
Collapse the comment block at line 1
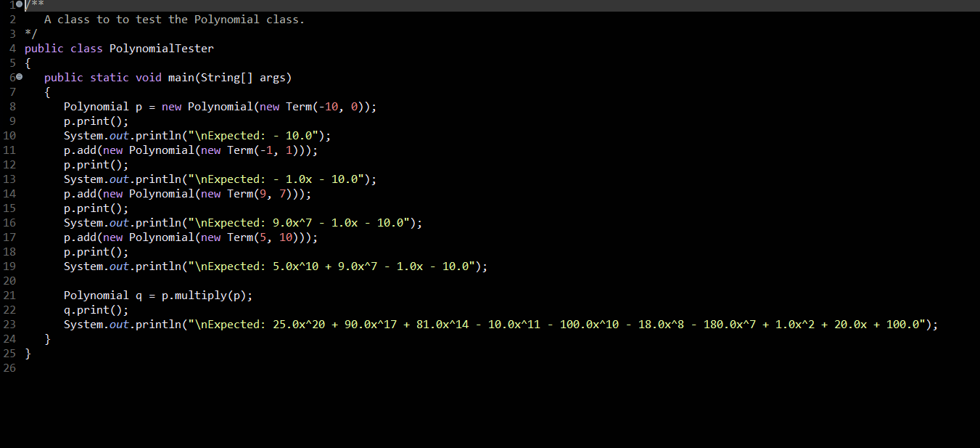tap(17, 5)
